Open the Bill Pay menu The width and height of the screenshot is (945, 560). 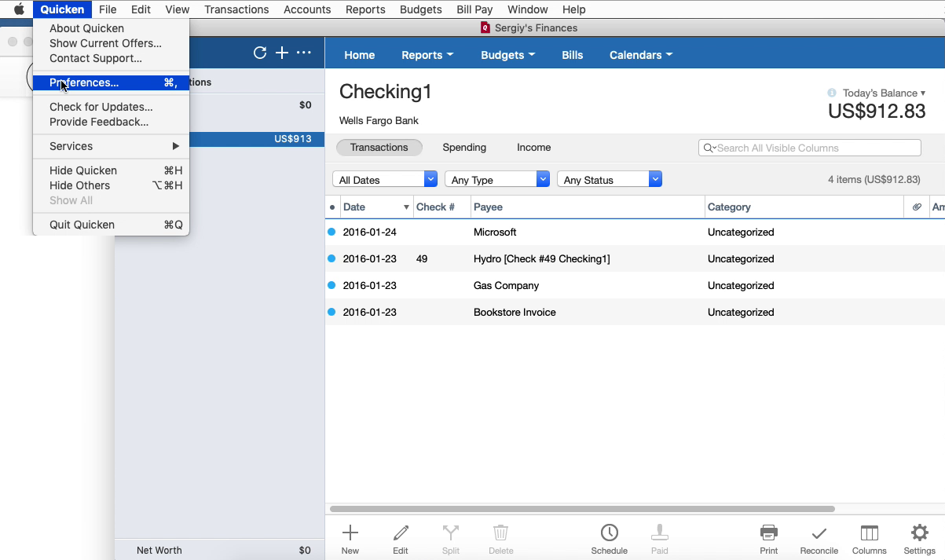coord(474,9)
